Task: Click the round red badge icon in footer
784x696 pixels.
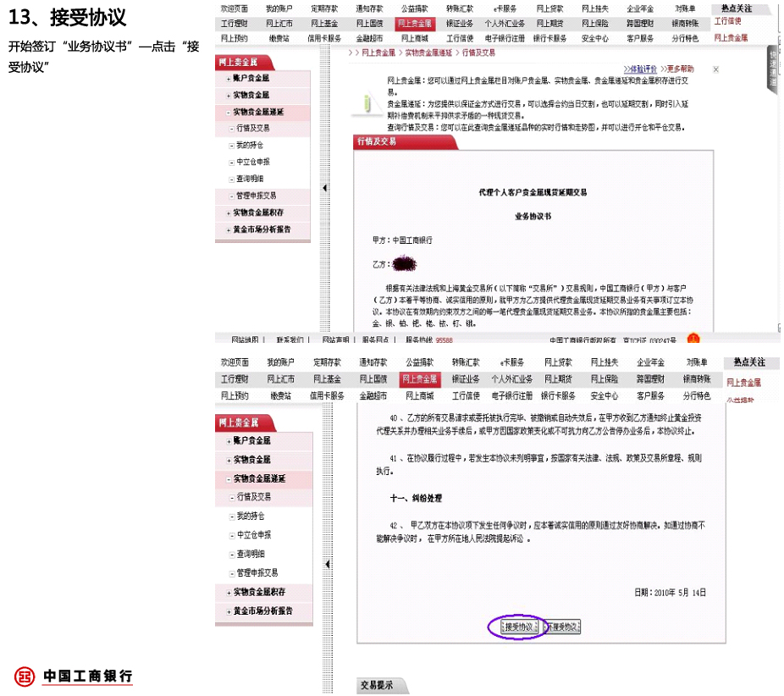Action: pyautogui.click(x=693, y=339)
